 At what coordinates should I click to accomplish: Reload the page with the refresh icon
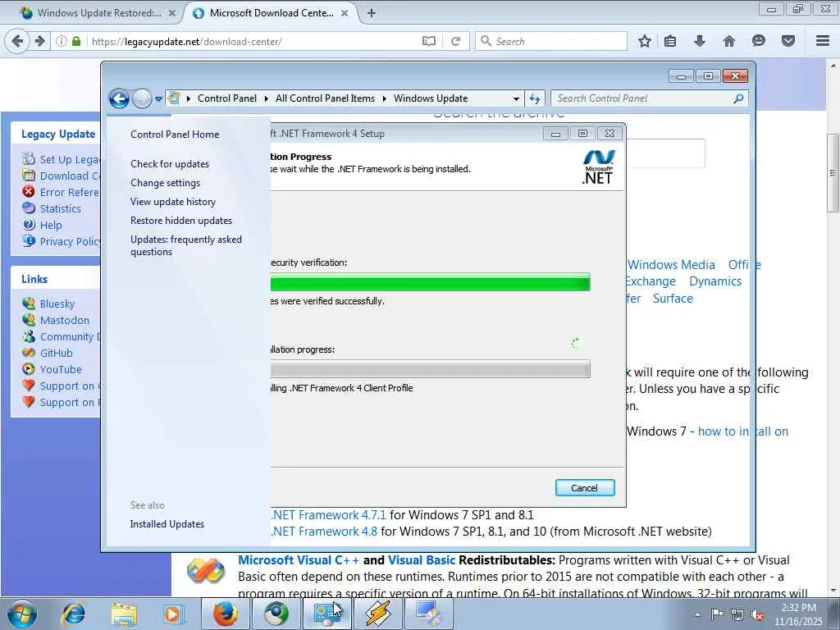pyautogui.click(x=456, y=41)
